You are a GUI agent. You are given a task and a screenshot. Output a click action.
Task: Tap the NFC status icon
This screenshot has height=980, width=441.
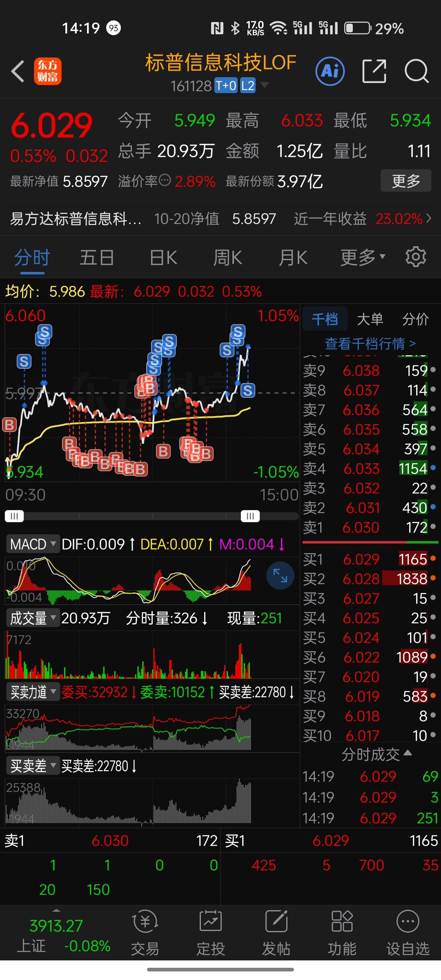tap(217, 28)
